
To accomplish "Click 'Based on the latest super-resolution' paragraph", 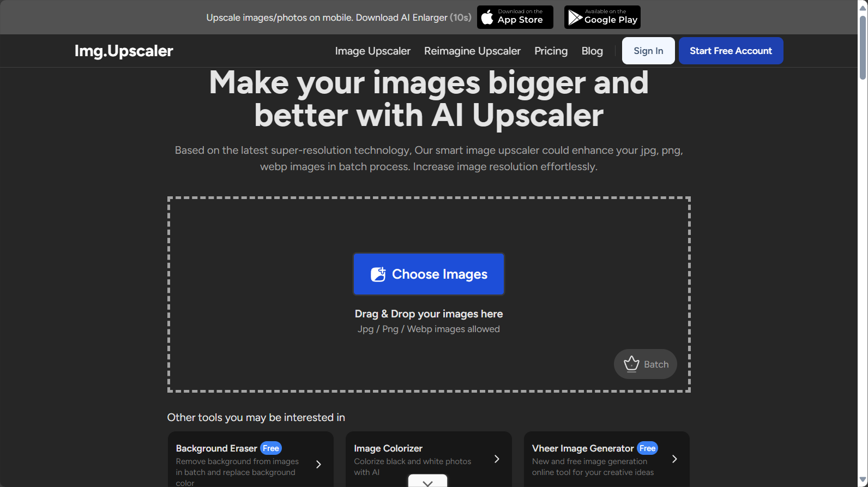I will pos(429,158).
